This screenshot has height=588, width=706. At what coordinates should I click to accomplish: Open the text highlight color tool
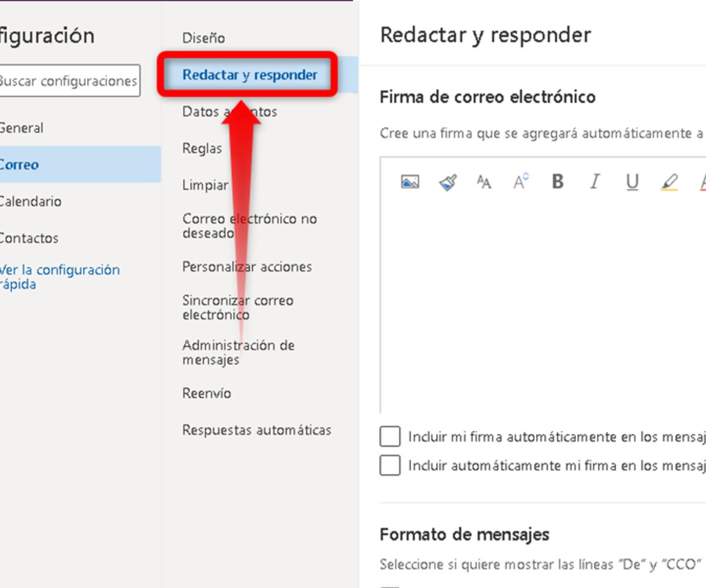coord(668,182)
